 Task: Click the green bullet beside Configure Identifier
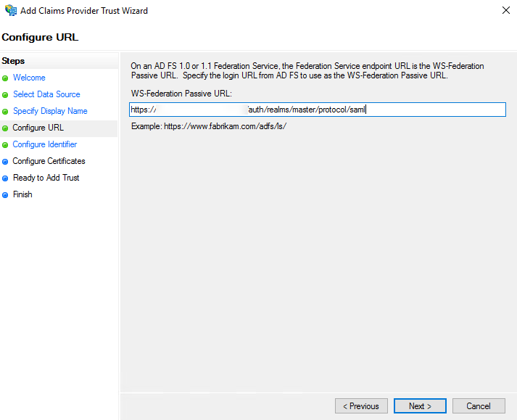6,144
